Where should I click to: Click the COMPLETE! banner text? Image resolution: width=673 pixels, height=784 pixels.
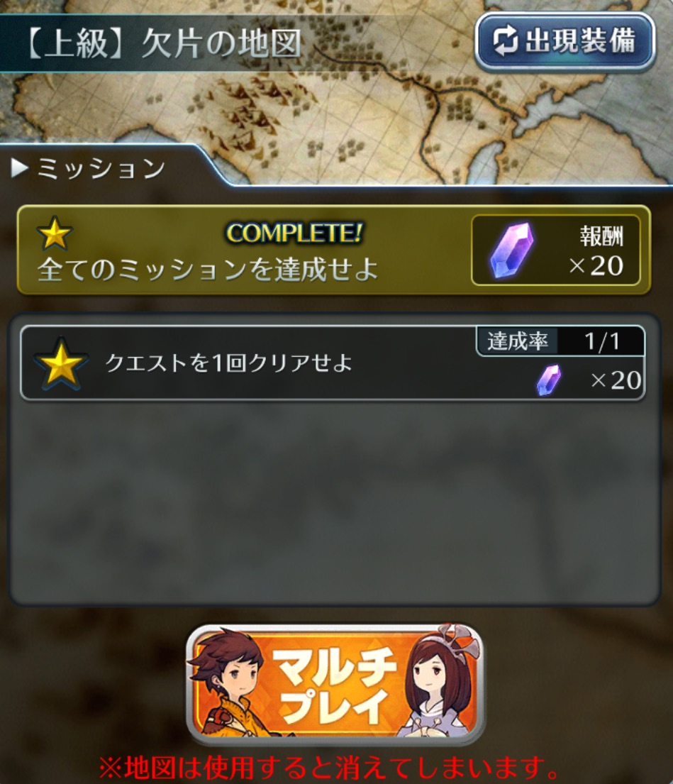(x=294, y=233)
